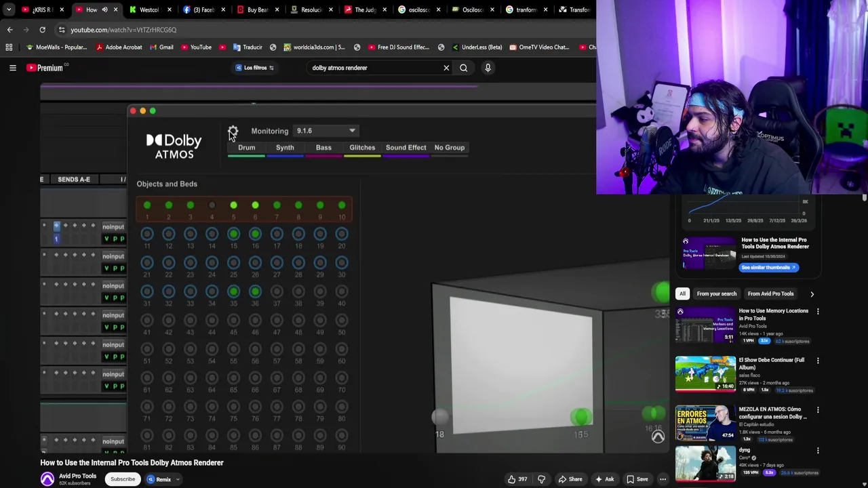Open the tab search chevron button
The width and height of the screenshot is (868, 488).
9,9
